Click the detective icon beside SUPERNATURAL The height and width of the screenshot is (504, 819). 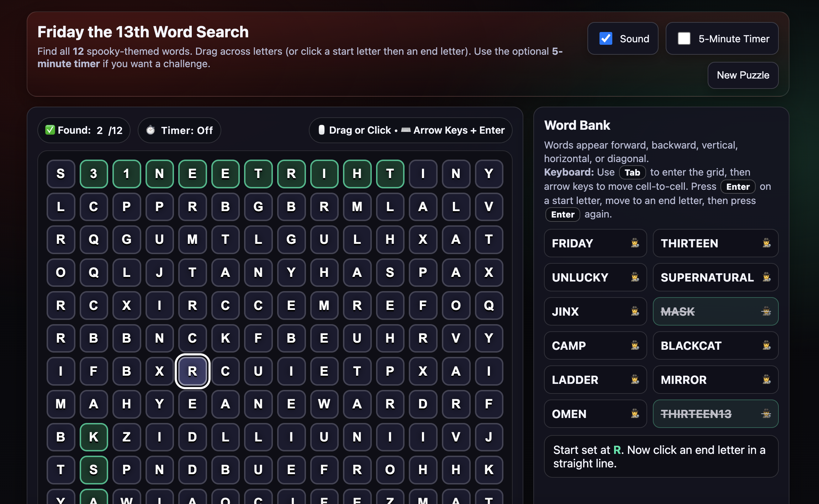(x=767, y=277)
